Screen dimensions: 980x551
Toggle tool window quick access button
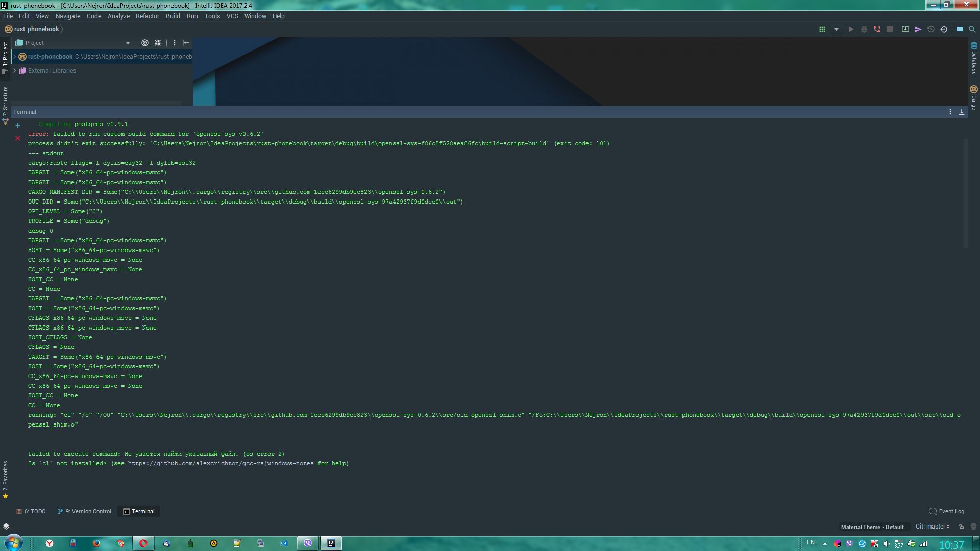6,527
